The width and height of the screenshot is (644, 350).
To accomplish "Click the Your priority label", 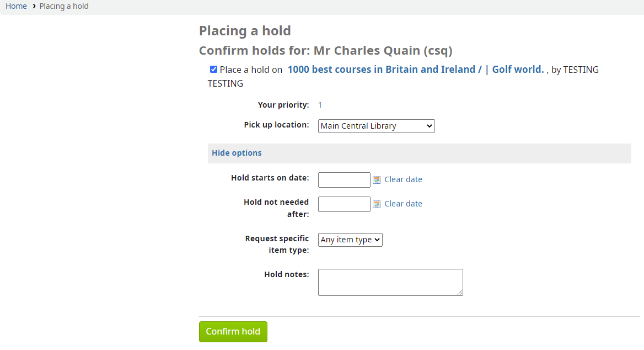I will point(283,105).
